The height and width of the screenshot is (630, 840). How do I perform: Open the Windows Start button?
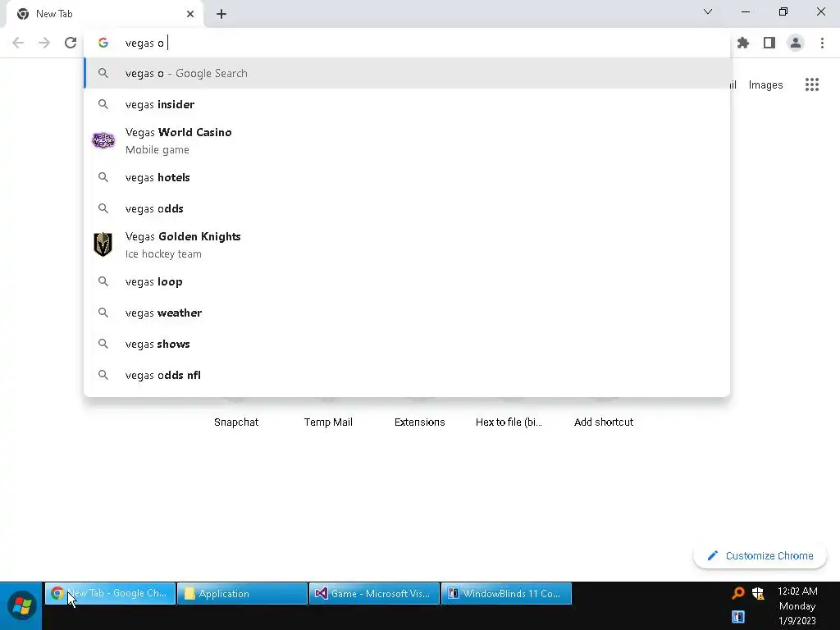21,606
